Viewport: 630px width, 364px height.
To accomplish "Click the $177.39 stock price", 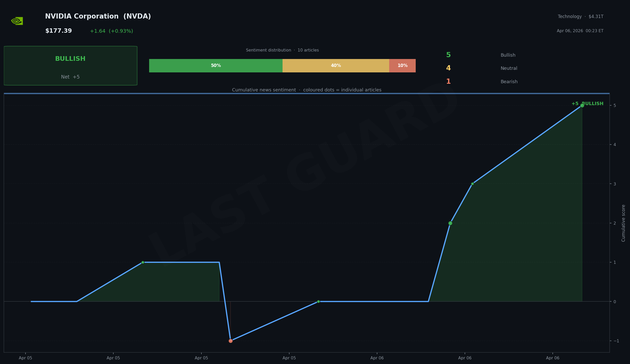I will coord(58,31).
